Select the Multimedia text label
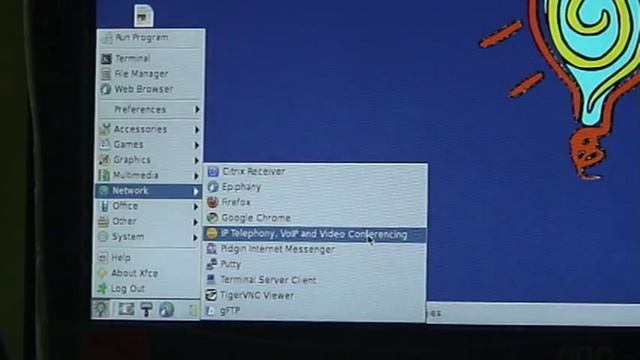Viewport: 640px width, 360px height. tap(136, 176)
